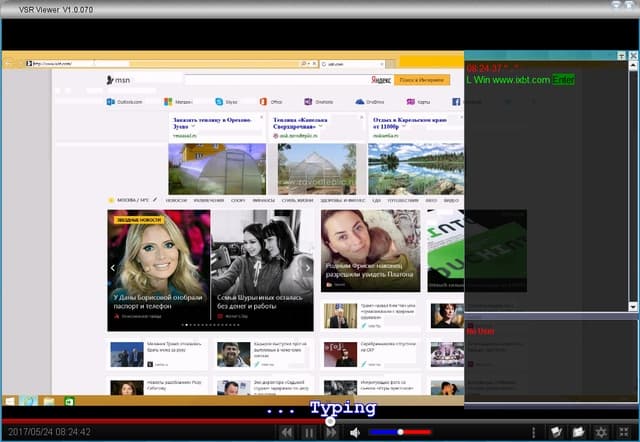Open the Skype shortcut on MSN
Screen dimensions: 640x442
click(x=219, y=102)
